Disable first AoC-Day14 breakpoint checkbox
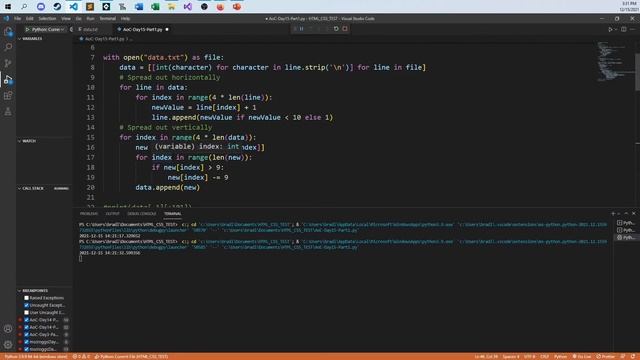 (x=27, y=320)
